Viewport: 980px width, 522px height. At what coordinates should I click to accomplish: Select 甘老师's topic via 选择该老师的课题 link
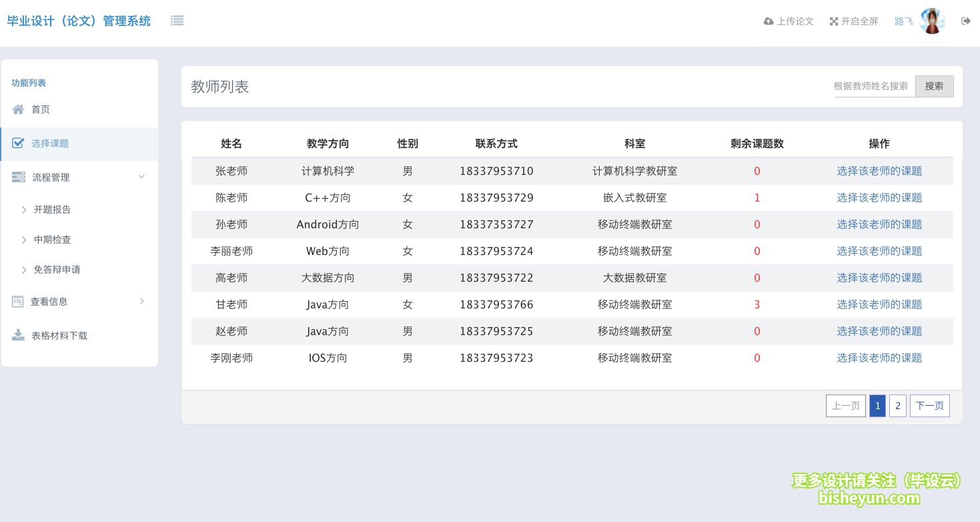point(879,304)
